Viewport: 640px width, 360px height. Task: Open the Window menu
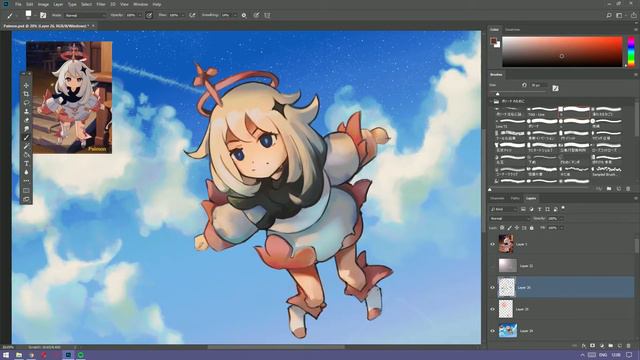(x=140, y=4)
